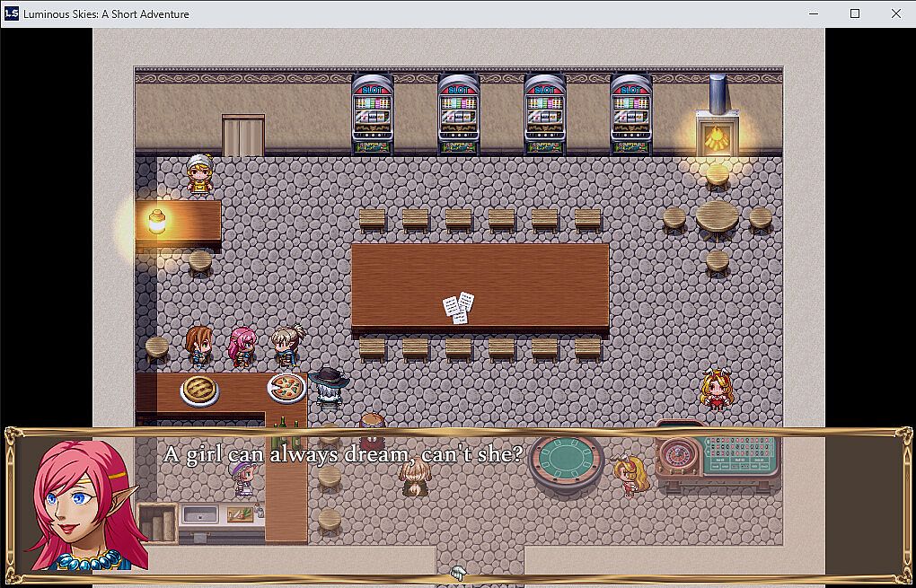Click the curtained doorway on the back wall
The image size is (916, 588).
pyautogui.click(x=243, y=136)
